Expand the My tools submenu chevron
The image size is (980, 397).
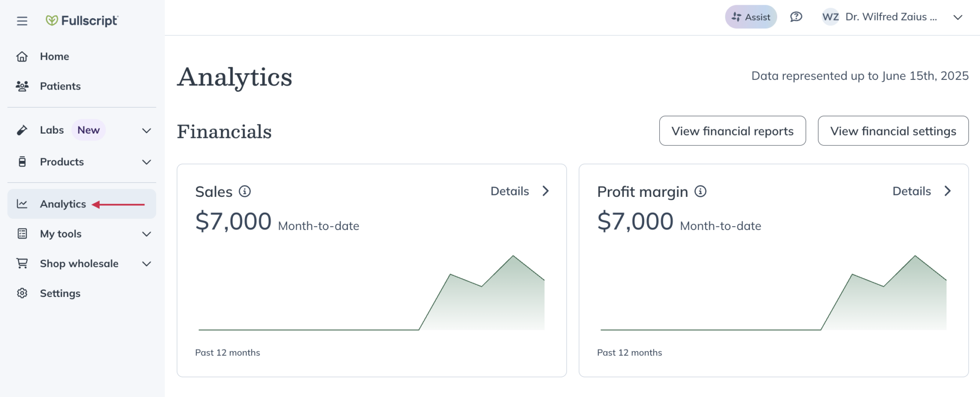coord(146,234)
